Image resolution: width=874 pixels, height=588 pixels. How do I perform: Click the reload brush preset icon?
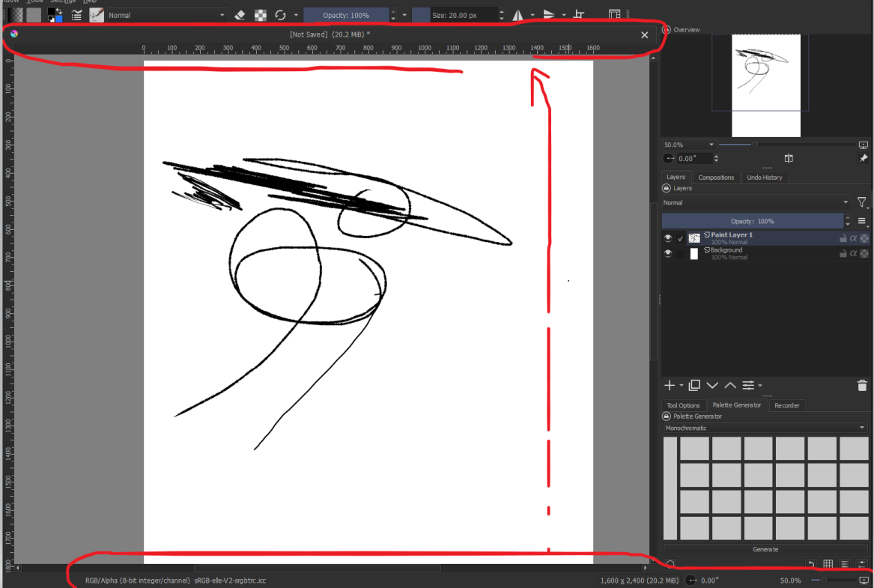(x=281, y=15)
